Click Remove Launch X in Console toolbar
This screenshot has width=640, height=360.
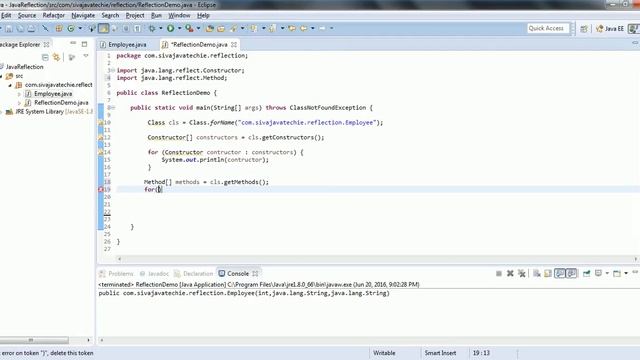pyautogui.click(x=510, y=273)
